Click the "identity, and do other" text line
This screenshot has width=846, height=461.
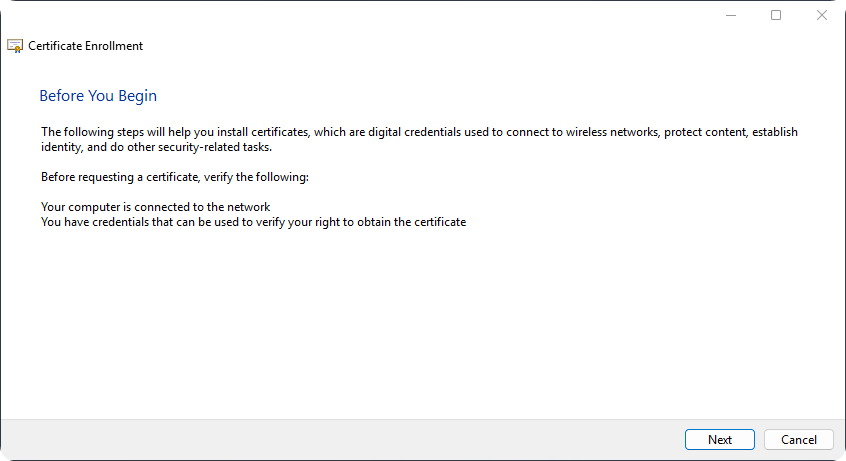(x=156, y=147)
